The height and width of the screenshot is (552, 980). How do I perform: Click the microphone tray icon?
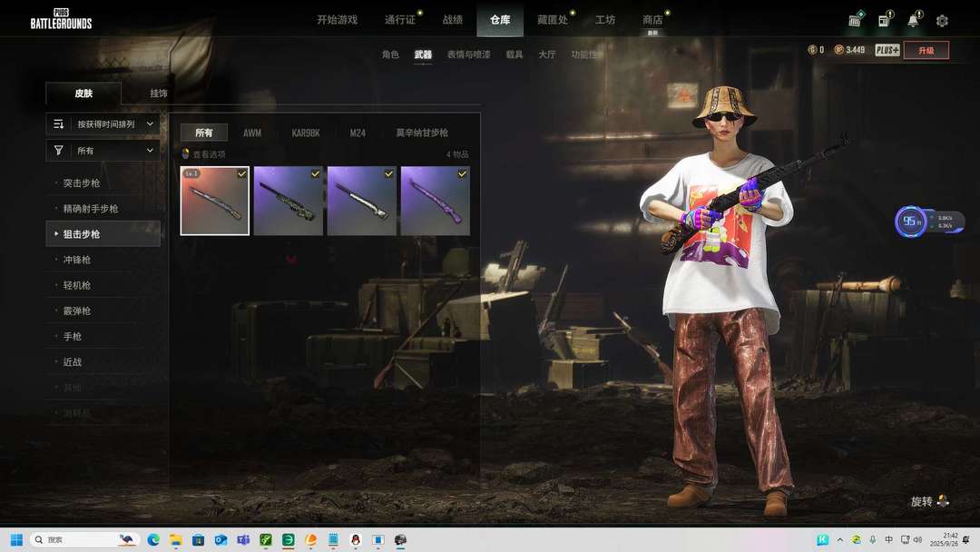click(x=873, y=539)
